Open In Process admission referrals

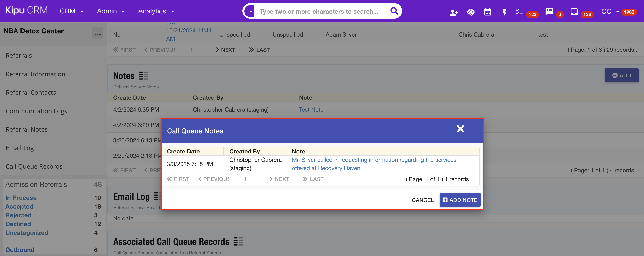point(21,198)
